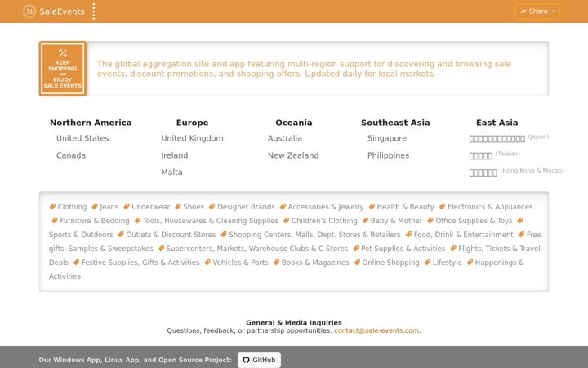The image size is (588, 368).
Task: Open the Singapore region
Action: tap(386, 138)
